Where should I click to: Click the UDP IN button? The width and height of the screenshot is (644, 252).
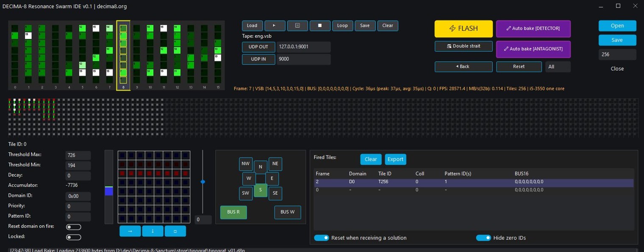tap(258, 59)
